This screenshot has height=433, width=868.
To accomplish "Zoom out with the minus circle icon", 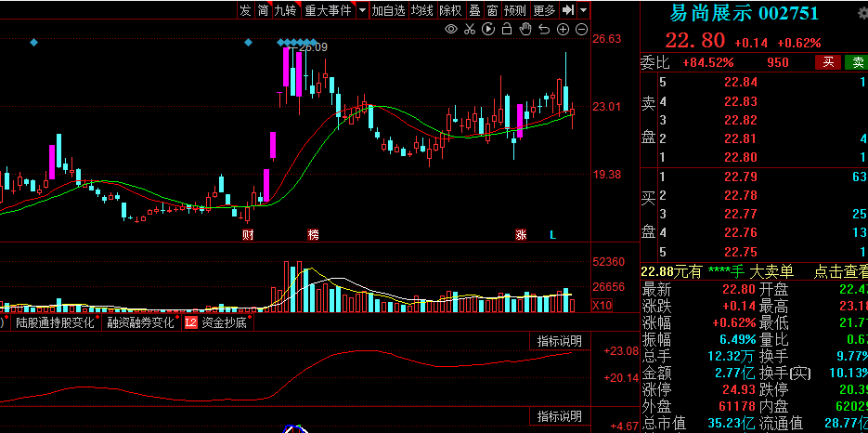I will pyautogui.click(x=581, y=30).
